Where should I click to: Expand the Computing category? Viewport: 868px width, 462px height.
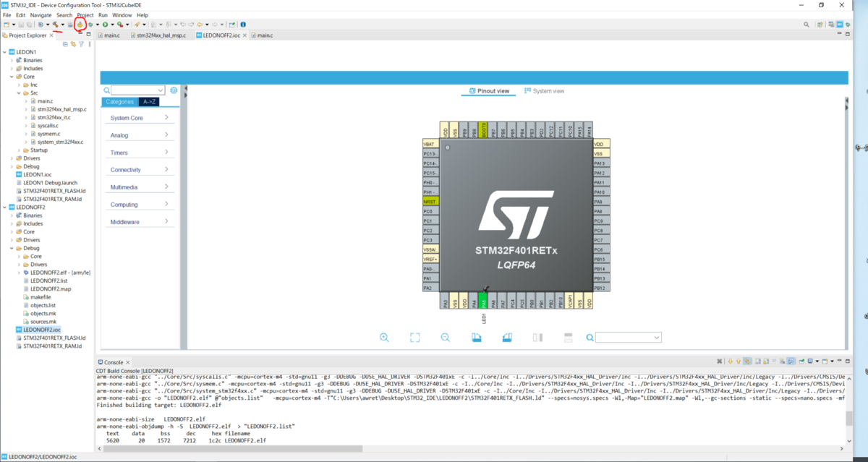click(139, 205)
